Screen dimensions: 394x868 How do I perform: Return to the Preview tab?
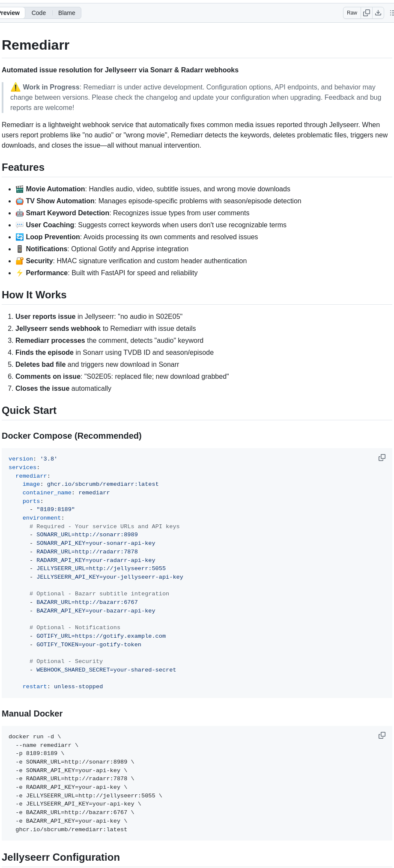(9, 13)
